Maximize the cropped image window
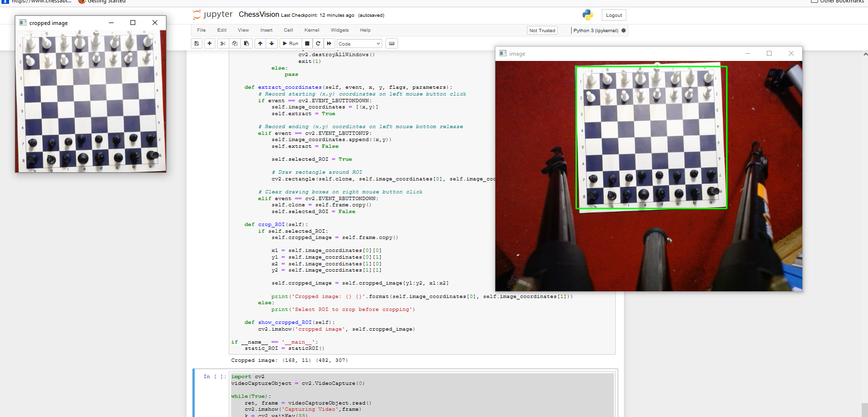 coord(133,23)
